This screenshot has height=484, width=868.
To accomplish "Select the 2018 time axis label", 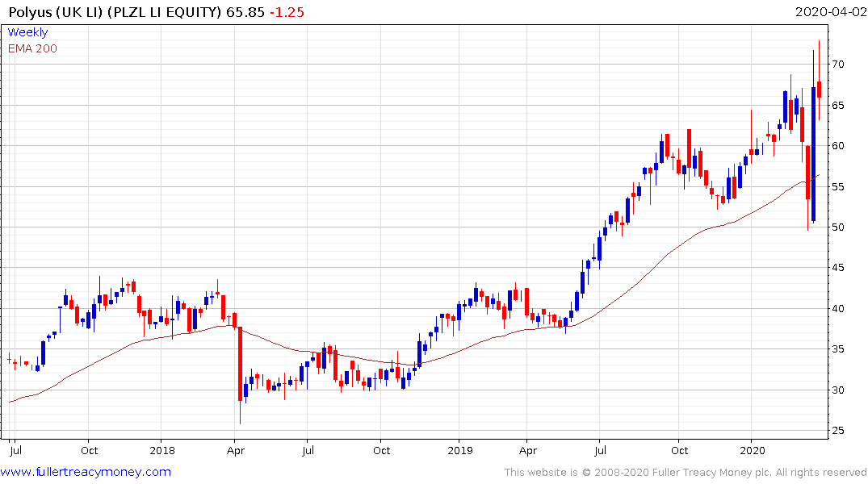I will 162,450.
